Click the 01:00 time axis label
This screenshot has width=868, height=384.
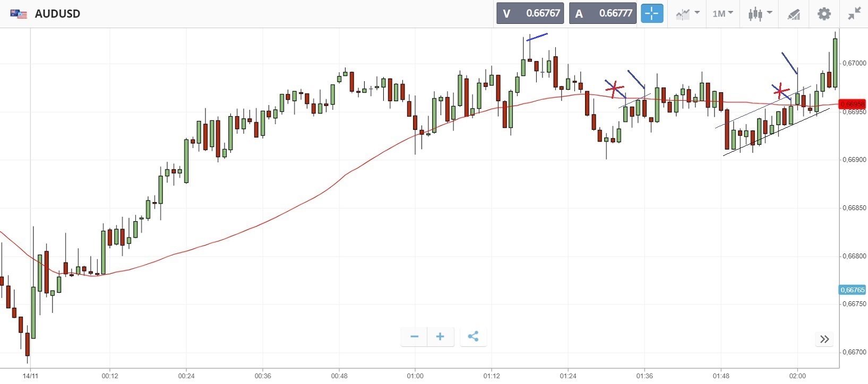click(x=415, y=376)
